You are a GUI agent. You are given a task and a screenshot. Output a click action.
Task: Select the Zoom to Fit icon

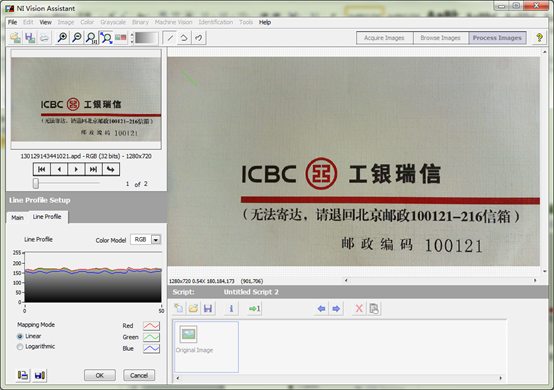[x=106, y=37]
